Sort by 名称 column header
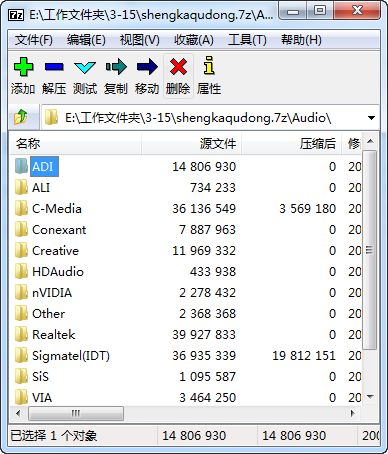The width and height of the screenshot is (388, 454). coord(75,144)
